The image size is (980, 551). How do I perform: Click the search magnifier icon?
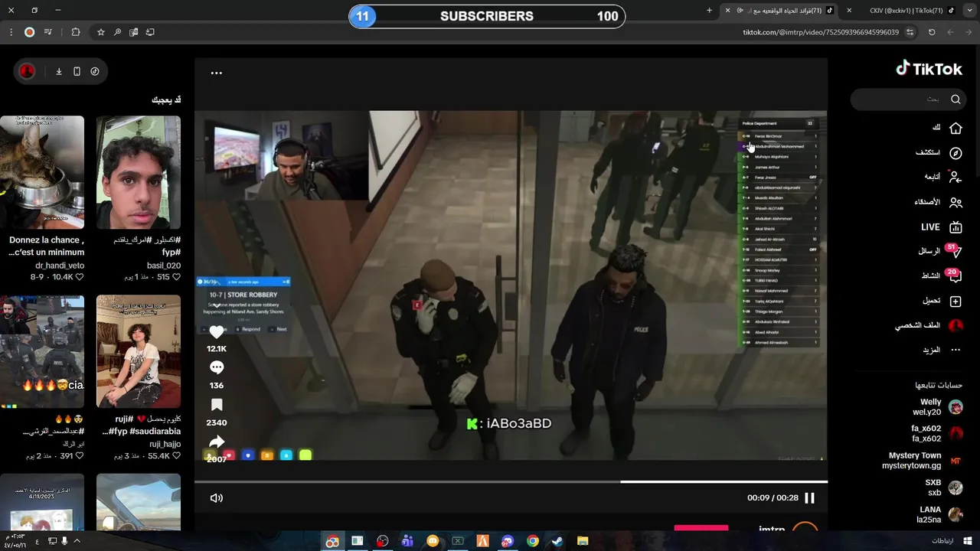pyautogui.click(x=955, y=99)
